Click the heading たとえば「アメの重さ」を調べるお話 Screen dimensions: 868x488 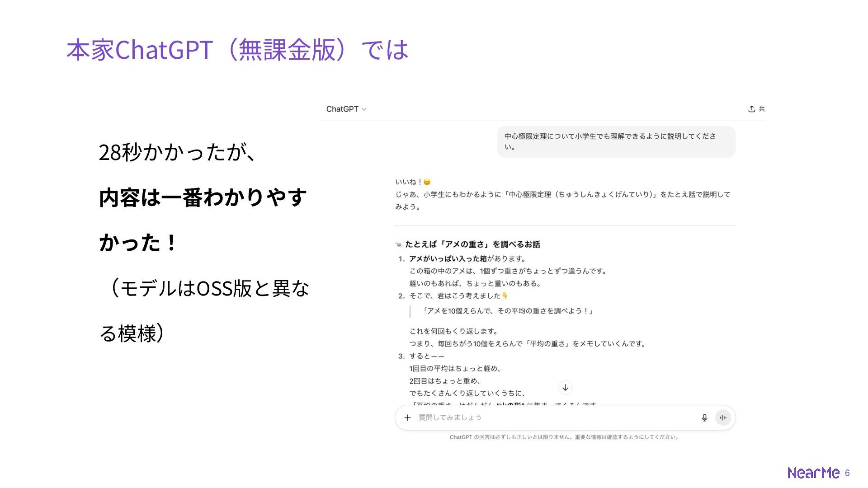pyautogui.click(x=472, y=244)
